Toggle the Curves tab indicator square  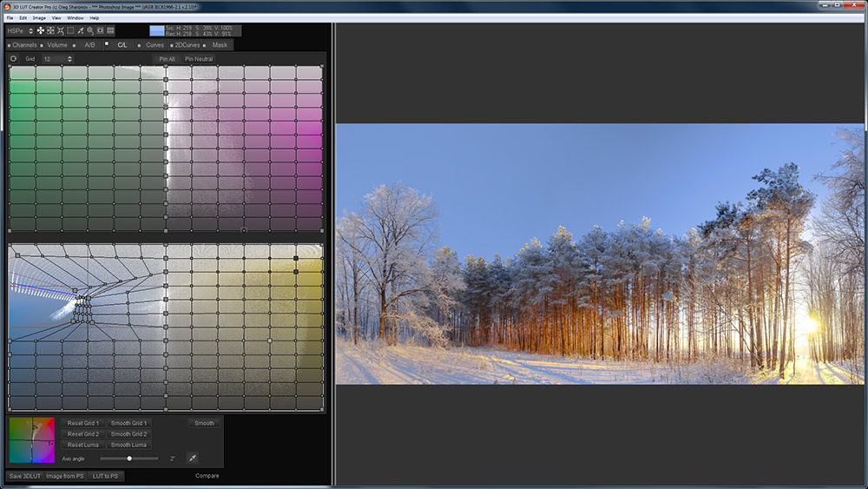tap(139, 45)
